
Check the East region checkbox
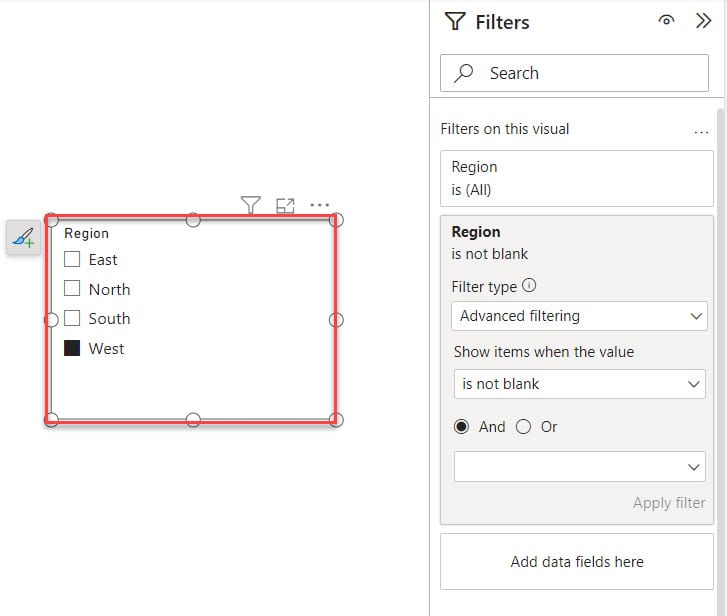click(x=72, y=259)
